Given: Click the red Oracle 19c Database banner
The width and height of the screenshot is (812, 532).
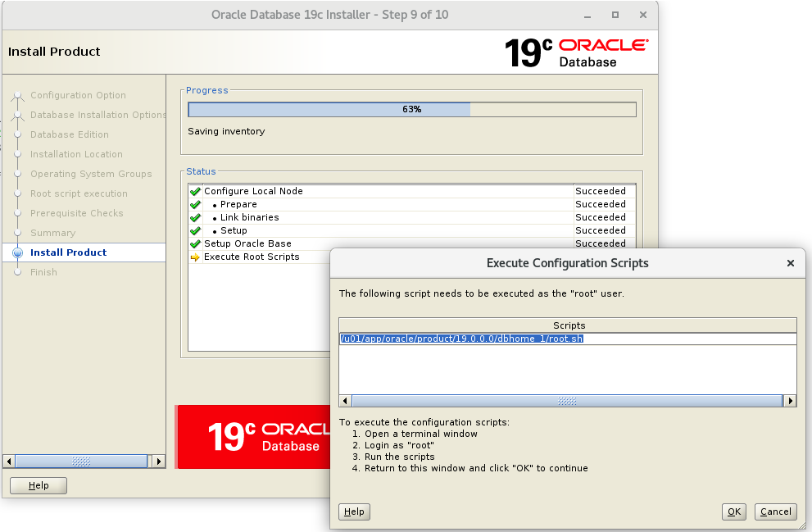Looking at the screenshot, I should pos(252,437).
